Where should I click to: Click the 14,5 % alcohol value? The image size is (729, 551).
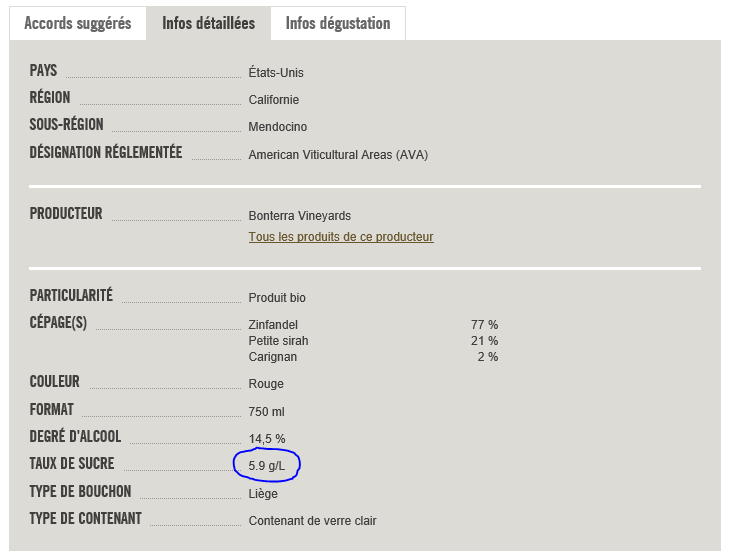pos(267,439)
